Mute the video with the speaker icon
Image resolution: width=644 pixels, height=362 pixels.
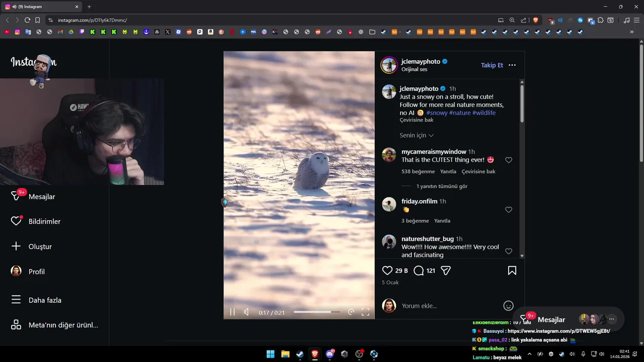[x=247, y=312]
